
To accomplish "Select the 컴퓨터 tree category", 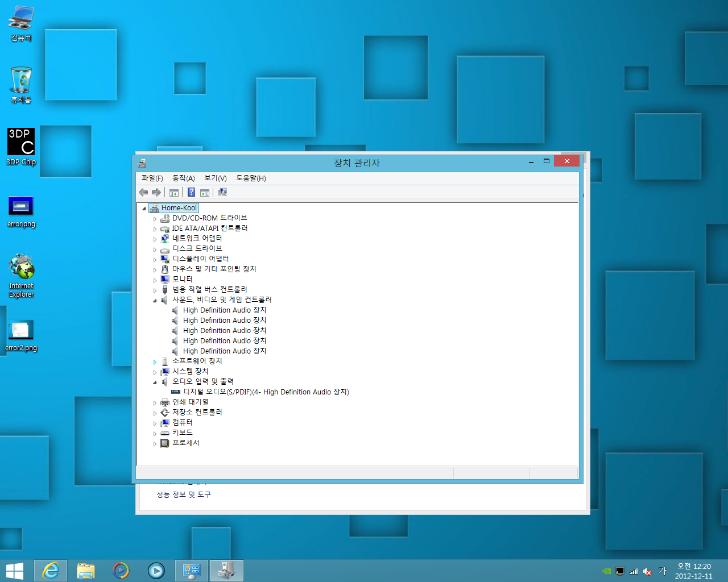I will (183, 423).
